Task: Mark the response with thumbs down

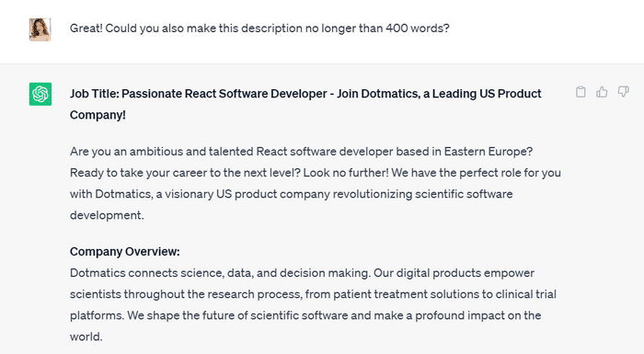Action: coord(623,92)
